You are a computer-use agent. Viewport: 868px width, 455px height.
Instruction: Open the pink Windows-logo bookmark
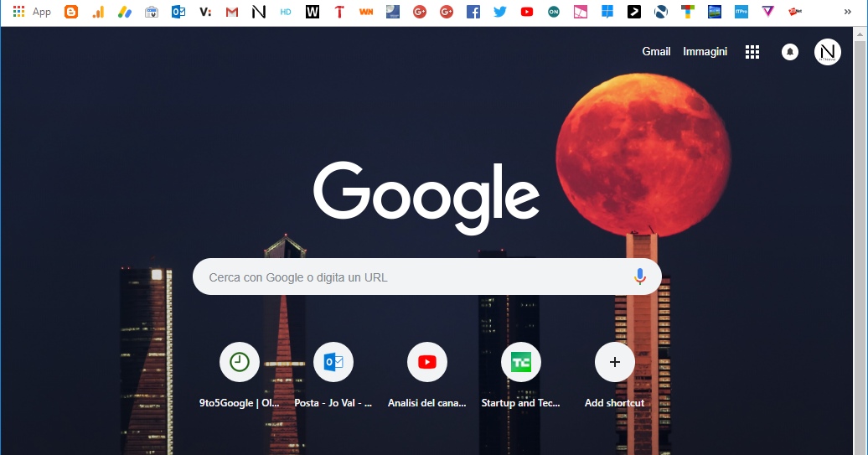(580, 12)
